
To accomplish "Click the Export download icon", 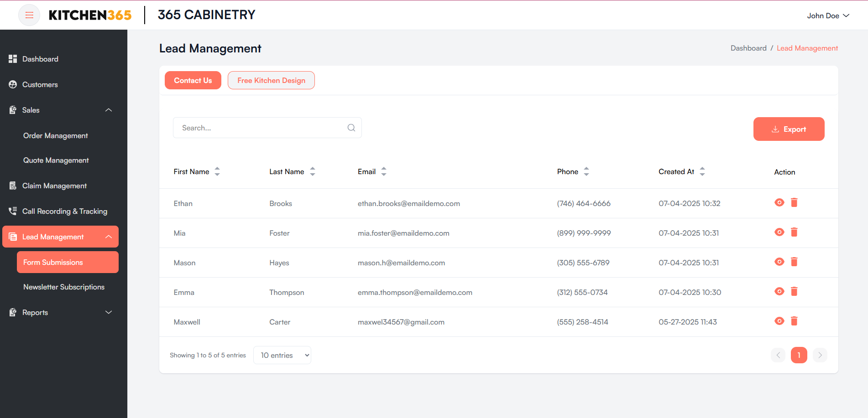I will pyautogui.click(x=775, y=129).
